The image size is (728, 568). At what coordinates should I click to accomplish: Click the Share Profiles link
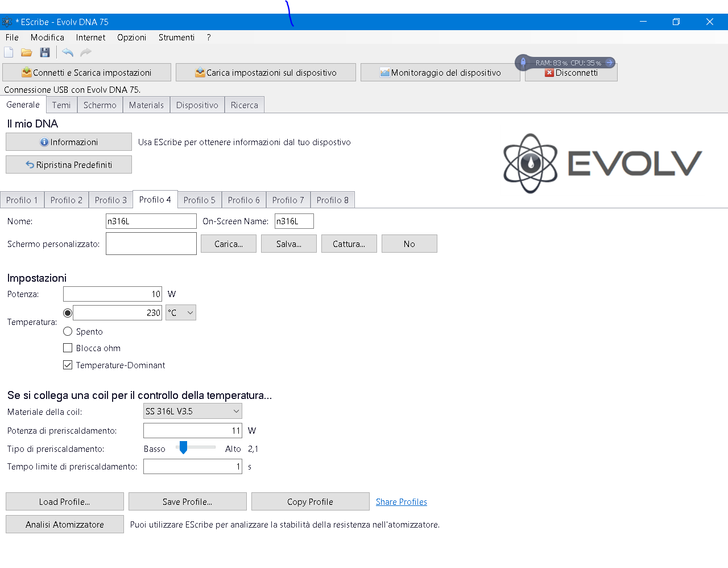click(x=401, y=502)
